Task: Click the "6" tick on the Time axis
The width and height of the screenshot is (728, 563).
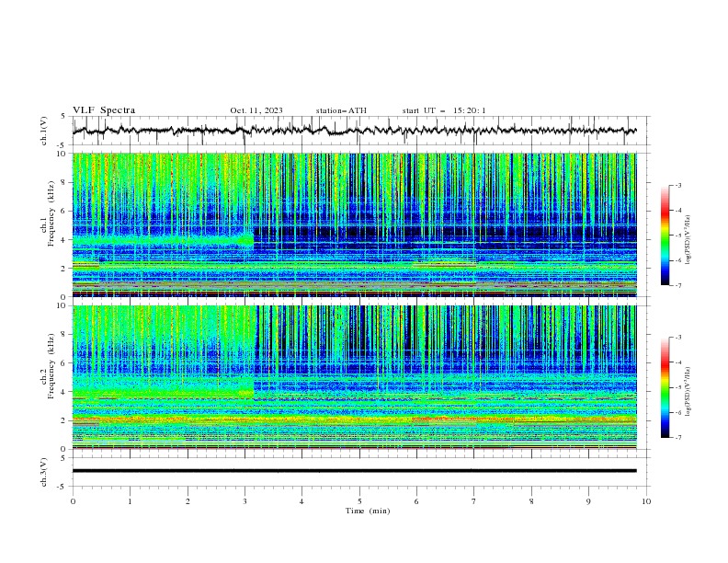Action: tap(416, 501)
